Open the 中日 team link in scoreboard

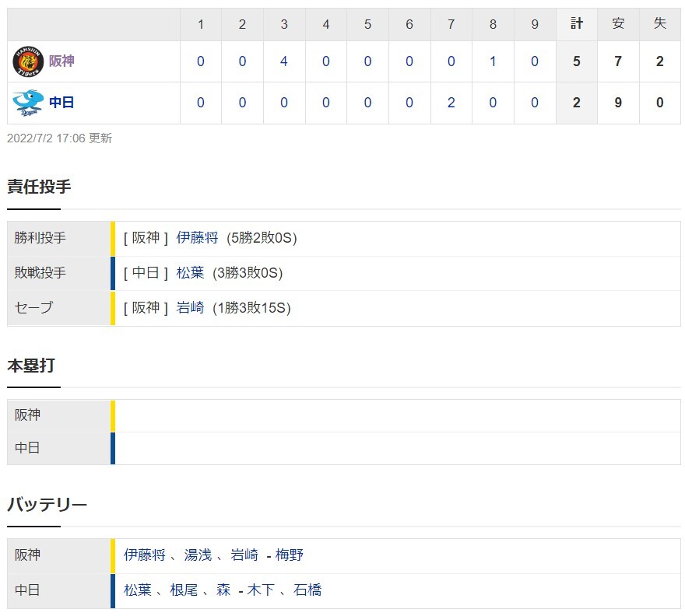61,103
